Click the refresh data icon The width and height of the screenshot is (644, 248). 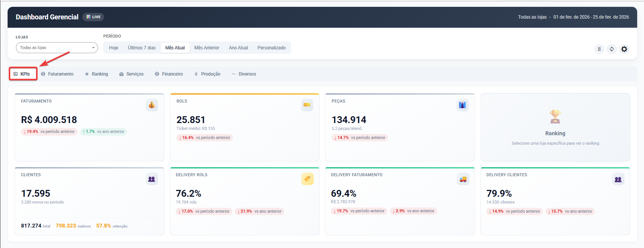[x=611, y=49]
